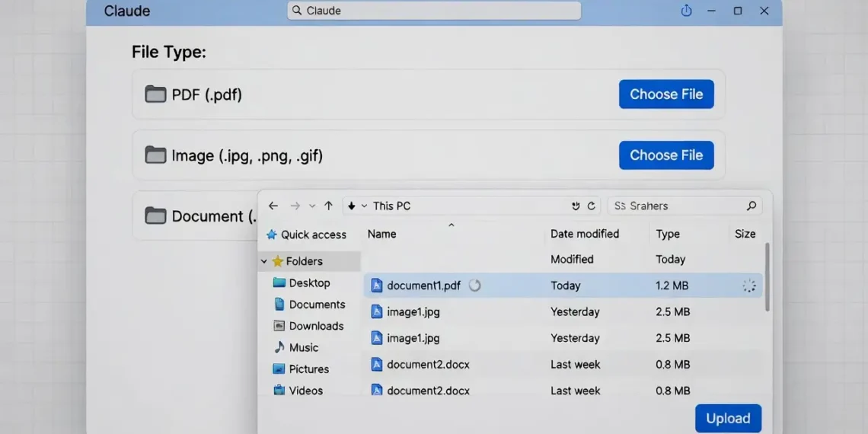Click the Claude search field in title bar

(434, 11)
